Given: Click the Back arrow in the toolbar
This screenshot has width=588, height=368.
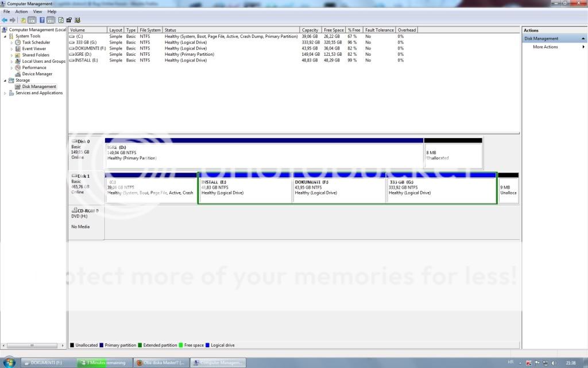Looking at the screenshot, I should (5, 20).
